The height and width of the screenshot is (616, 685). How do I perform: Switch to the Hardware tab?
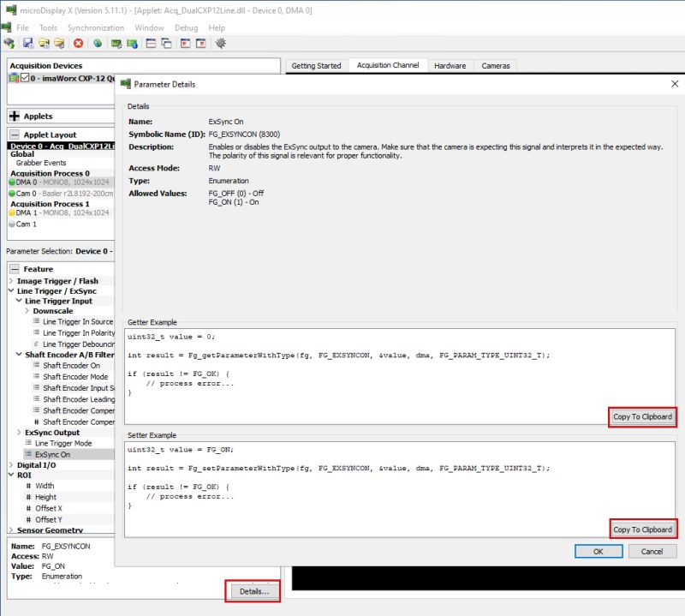450,66
